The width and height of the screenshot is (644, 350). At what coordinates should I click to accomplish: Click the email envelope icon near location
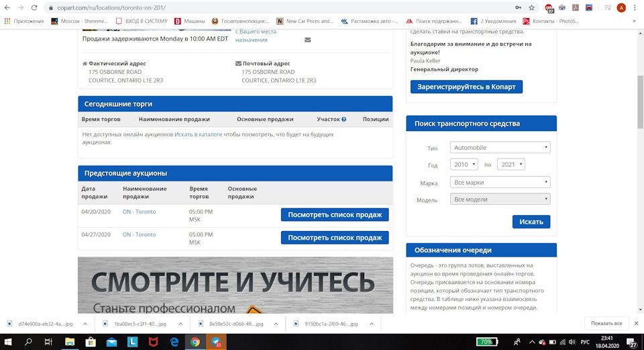point(308,40)
